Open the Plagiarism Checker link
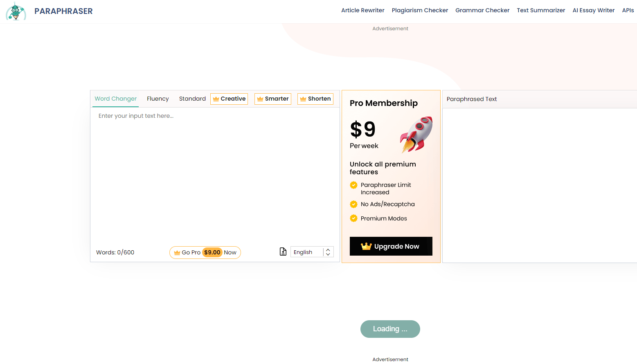The image size is (637, 364). point(420,10)
